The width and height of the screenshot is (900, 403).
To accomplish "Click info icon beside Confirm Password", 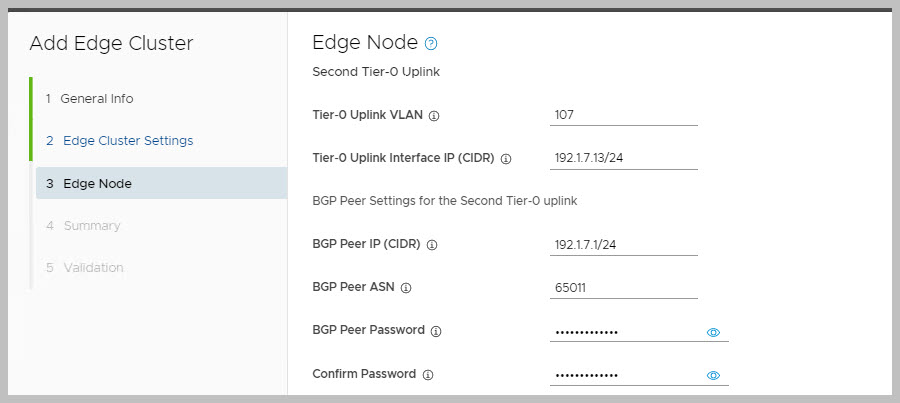I will point(427,375).
